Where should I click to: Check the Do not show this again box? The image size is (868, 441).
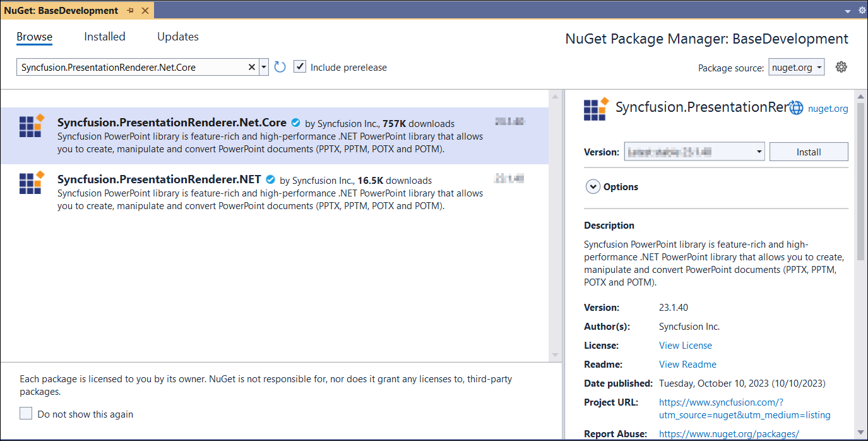(26, 414)
